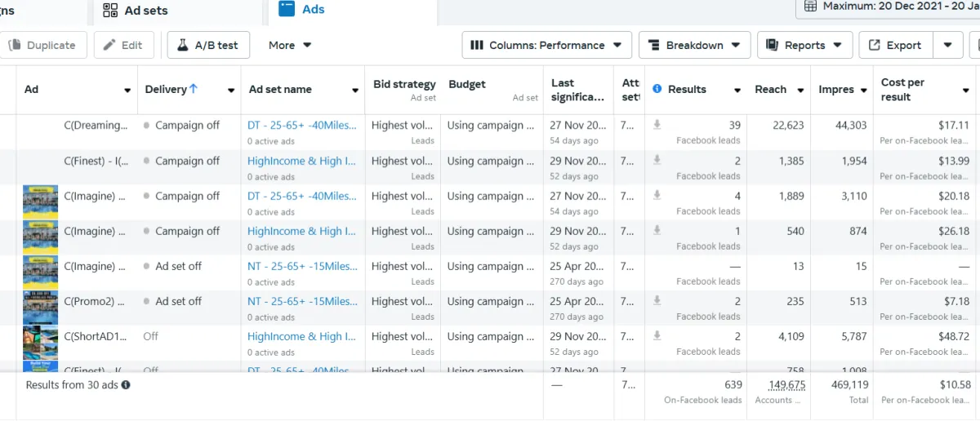
Task: Click download icon in $20.18 row
Action: click(x=657, y=195)
